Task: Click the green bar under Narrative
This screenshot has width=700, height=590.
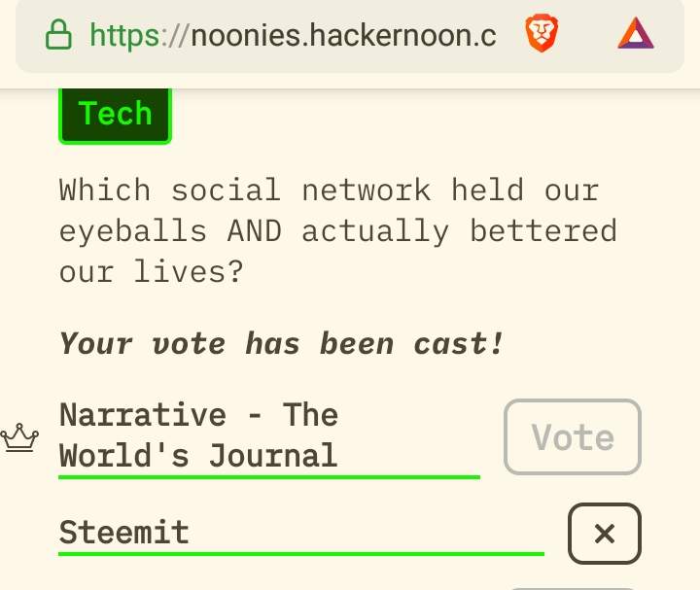Action: (268, 476)
